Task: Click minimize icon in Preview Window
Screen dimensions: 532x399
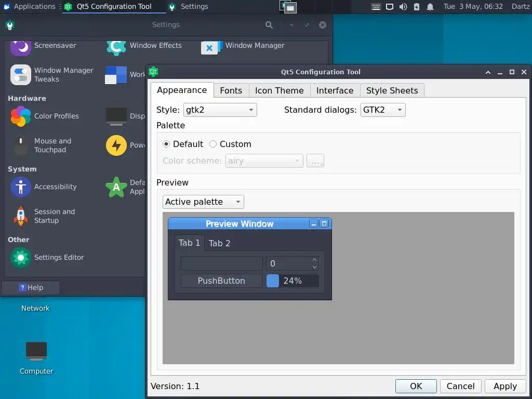Action: coord(314,223)
